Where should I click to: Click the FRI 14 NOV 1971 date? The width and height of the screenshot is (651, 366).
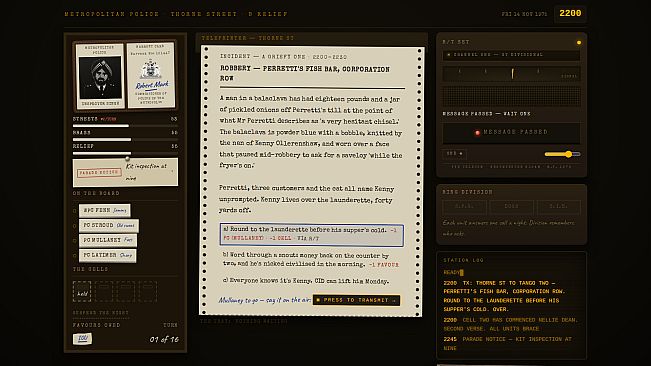[x=524, y=14]
